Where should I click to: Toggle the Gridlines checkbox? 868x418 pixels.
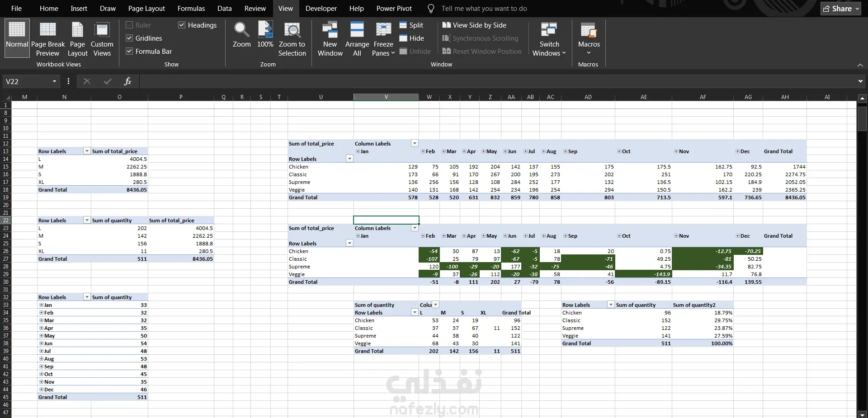tap(129, 38)
